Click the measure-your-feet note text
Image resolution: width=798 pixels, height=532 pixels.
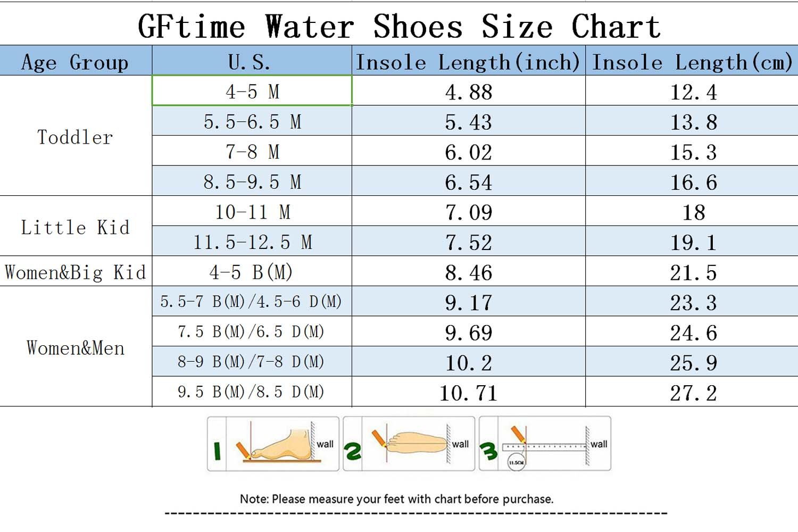point(397,499)
